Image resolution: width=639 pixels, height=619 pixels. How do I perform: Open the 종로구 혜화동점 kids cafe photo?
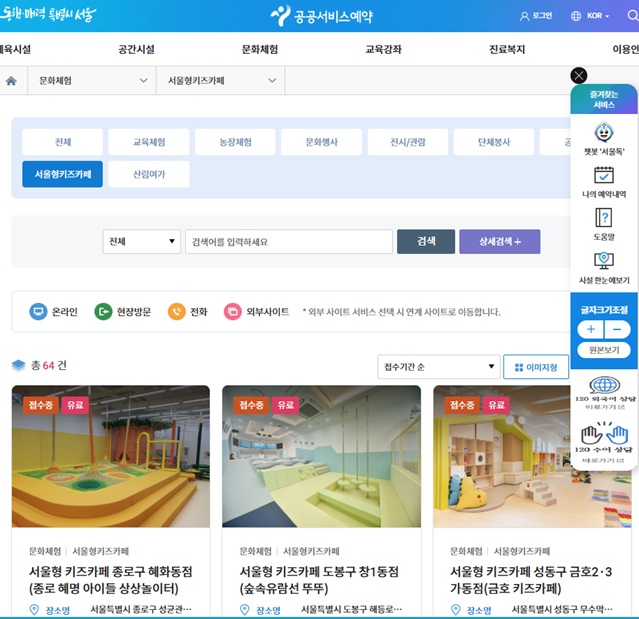[x=111, y=456]
